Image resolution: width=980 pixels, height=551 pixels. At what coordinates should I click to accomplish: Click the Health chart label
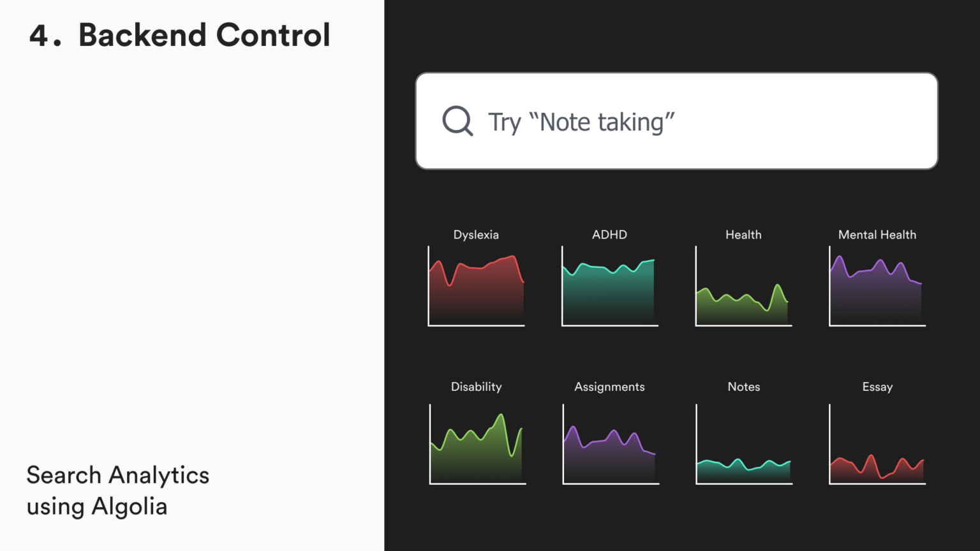(743, 235)
